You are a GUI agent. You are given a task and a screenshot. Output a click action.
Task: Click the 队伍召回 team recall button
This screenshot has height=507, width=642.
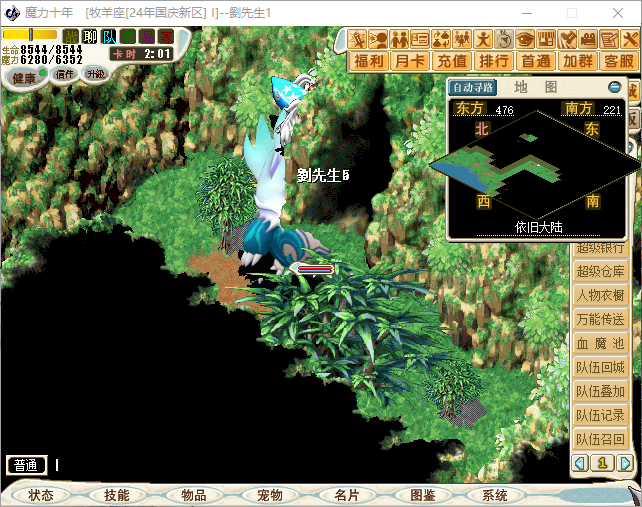tap(600, 439)
